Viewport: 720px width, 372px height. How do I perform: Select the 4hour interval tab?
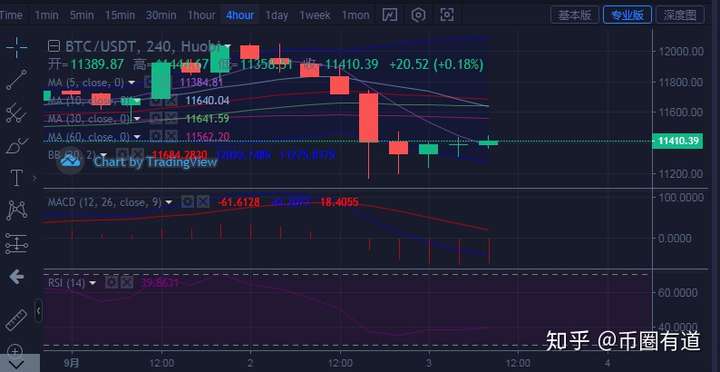[240, 16]
